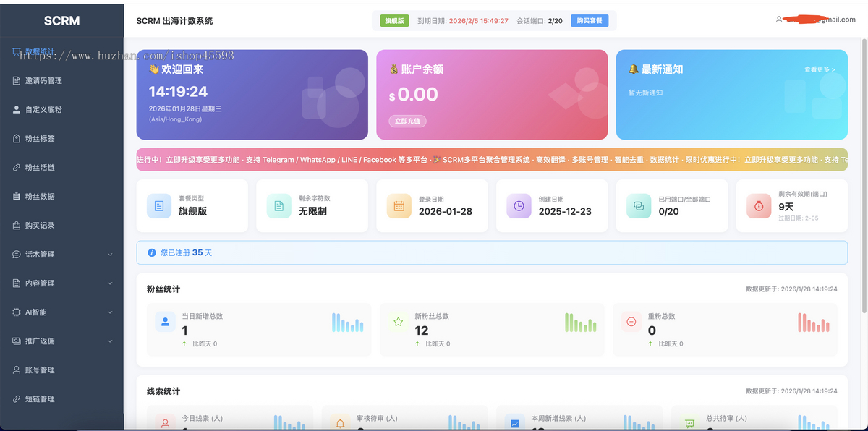This screenshot has width=868, height=431.
Task: Click the 邀请码管理 sidebar document icon
Action: 17,81
